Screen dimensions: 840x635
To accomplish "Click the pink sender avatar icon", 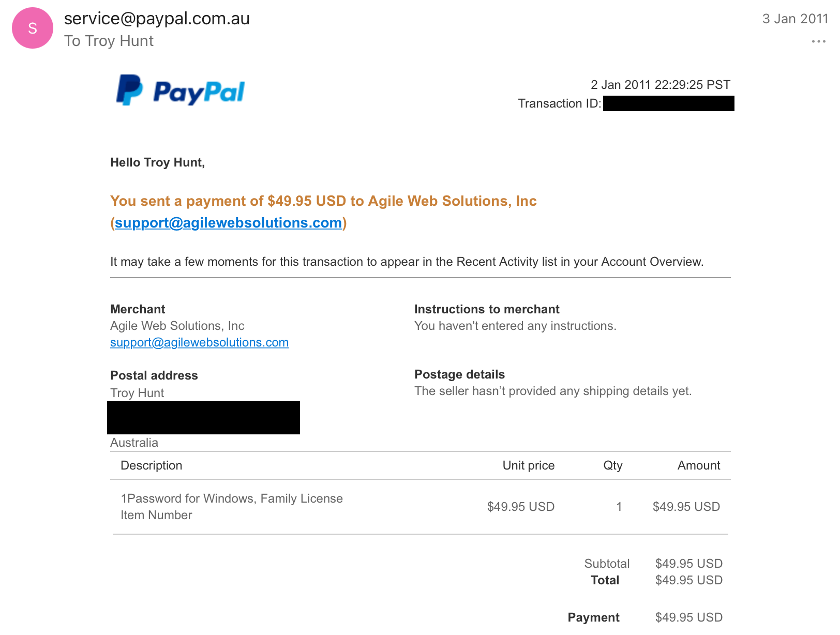I will [x=33, y=28].
